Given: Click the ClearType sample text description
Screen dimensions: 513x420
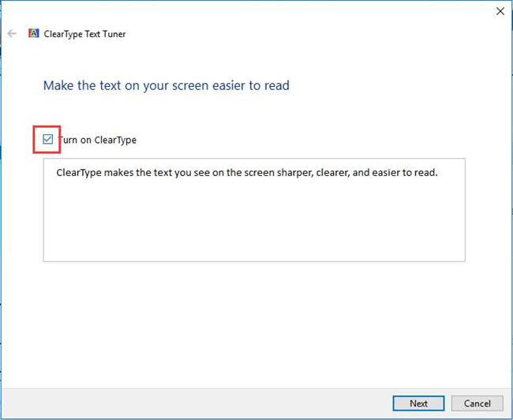Looking at the screenshot, I should 247,172.
